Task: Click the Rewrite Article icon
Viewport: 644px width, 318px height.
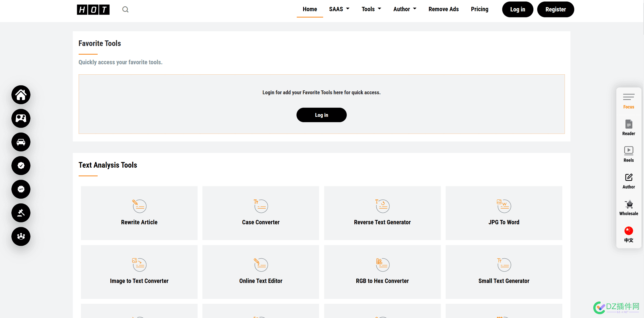Action: (x=139, y=206)
